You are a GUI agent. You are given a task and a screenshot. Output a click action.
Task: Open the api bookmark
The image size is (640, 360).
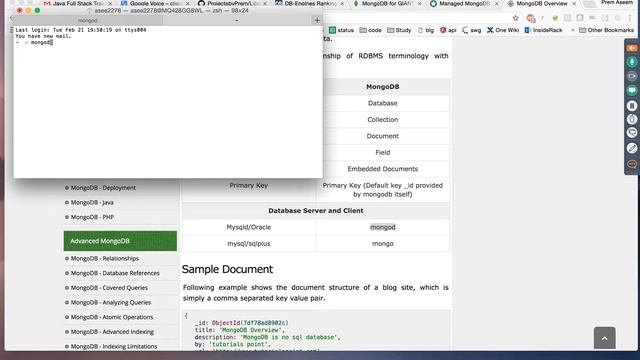coord(448,30)
